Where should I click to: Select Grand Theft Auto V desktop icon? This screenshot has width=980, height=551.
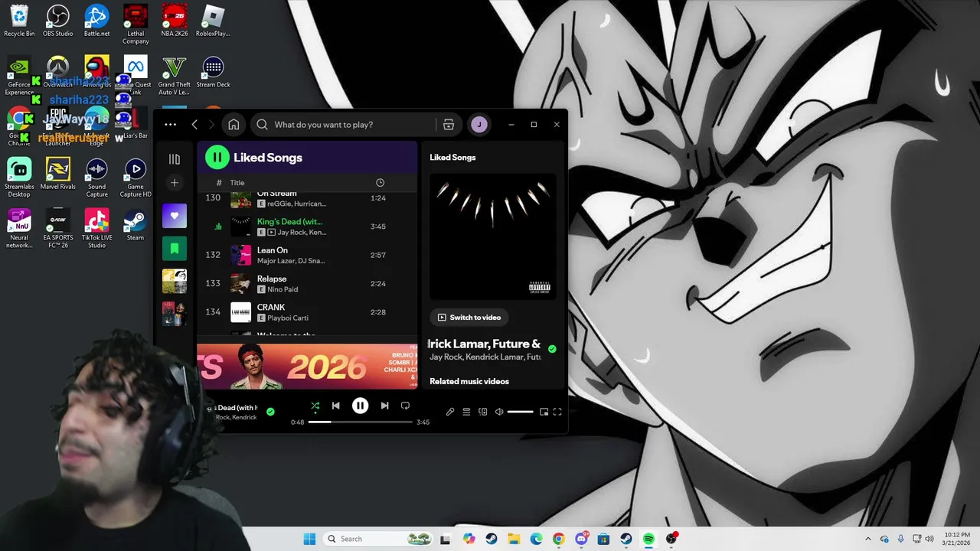[175, 76]
